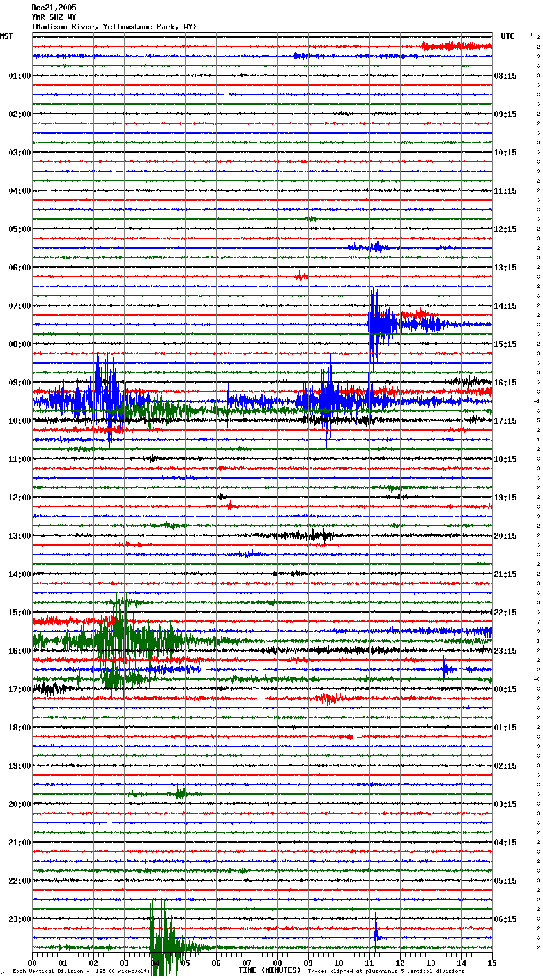Click the 00:15 UTC time label
Viewport: 543px width, 980px height.
505,689
